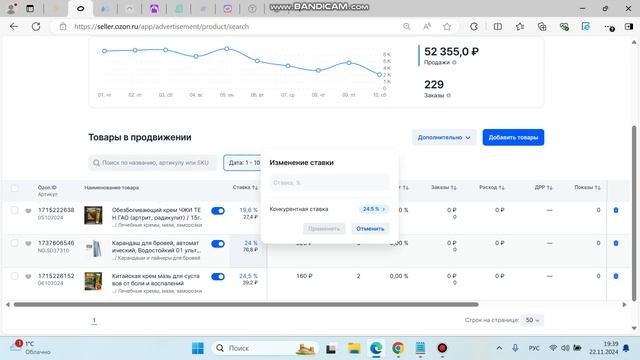The height and width of the screenshot is (360, 640).
Task: Delete product 1715226152 with trash icon
Action: 616,276
